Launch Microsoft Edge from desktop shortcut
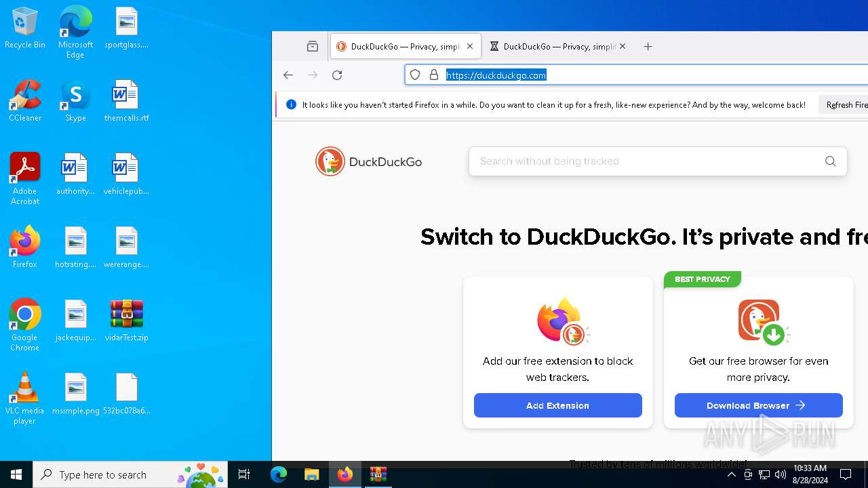Screen dimensions: 868x488 (x=75, y=33)
